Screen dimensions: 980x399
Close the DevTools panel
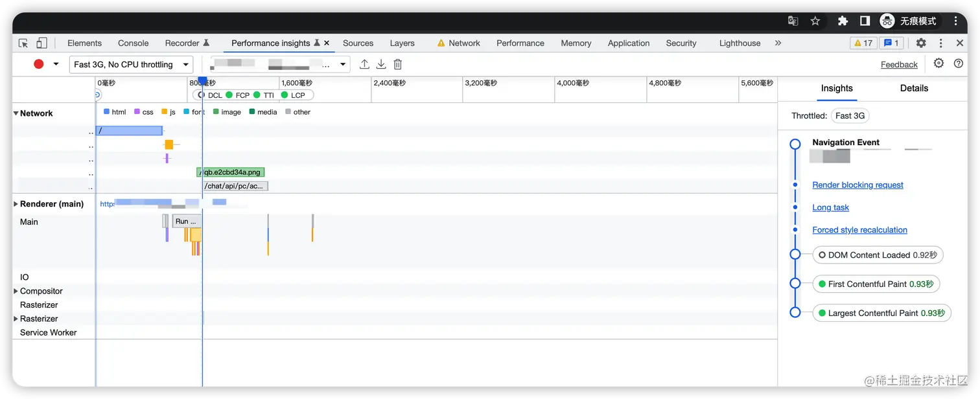tap(960, 43)
